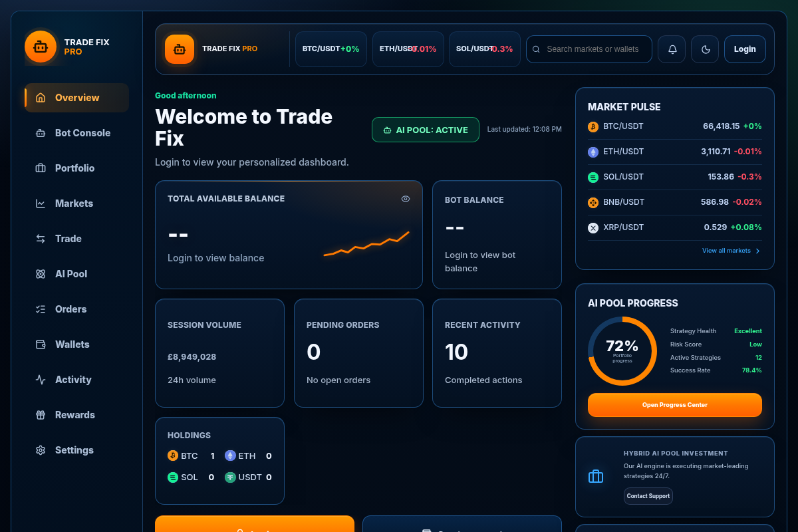
Task: Click the AI POOL: ACTIVE badge
Action: tap(426, 130)
